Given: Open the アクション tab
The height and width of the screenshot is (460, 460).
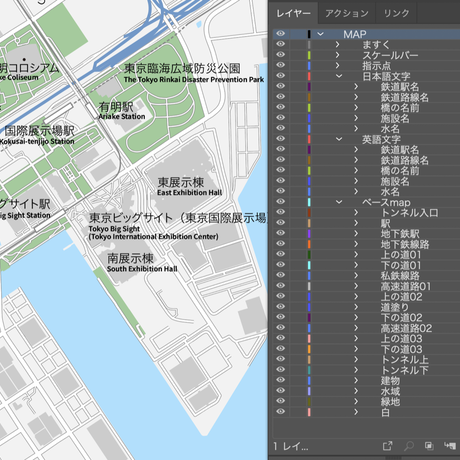Looking at the screenshot, I should tap(347, 13).
